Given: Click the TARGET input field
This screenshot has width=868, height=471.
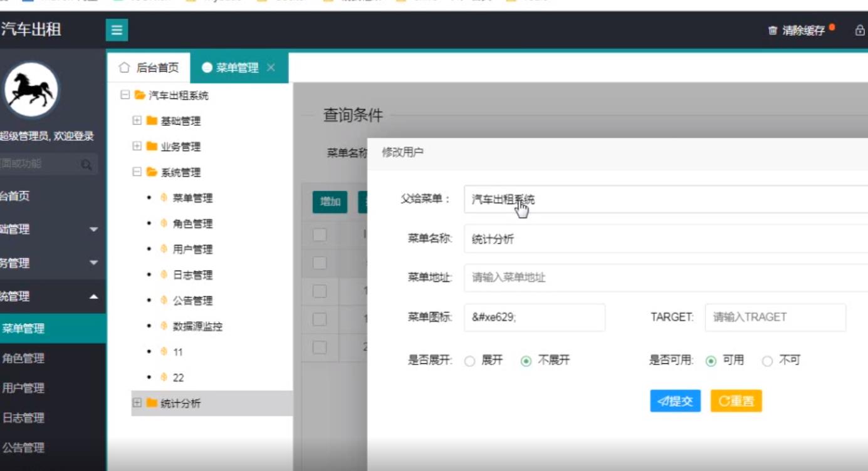Looking at the screenshot, I should pyautogui.click(x=775, y=318).
